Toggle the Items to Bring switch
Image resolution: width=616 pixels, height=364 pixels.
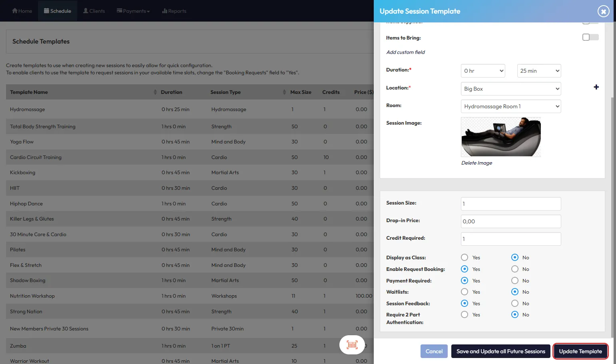click(x=590, y=37)
